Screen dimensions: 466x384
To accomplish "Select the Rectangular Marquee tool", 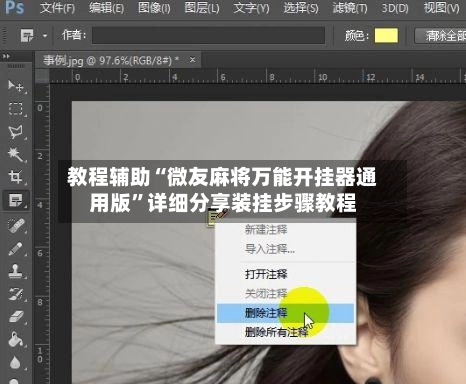I will point(16,108).
